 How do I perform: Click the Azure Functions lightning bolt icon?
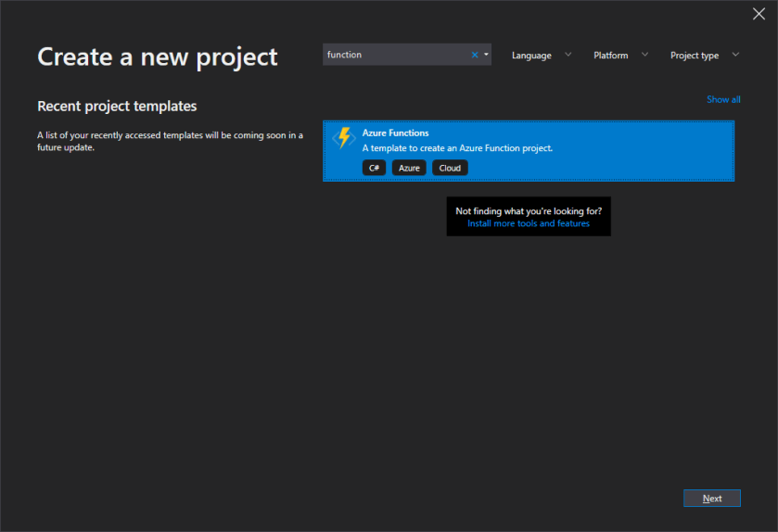344,138
